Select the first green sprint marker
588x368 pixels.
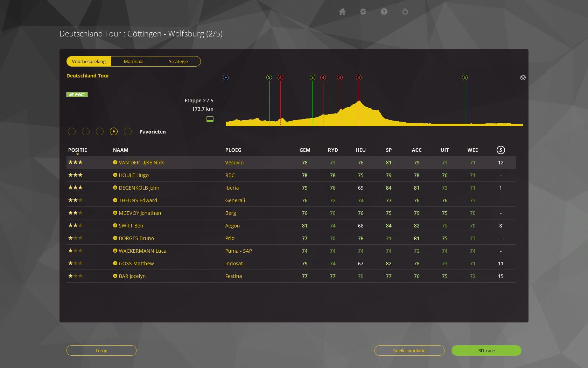click(269, 77)
